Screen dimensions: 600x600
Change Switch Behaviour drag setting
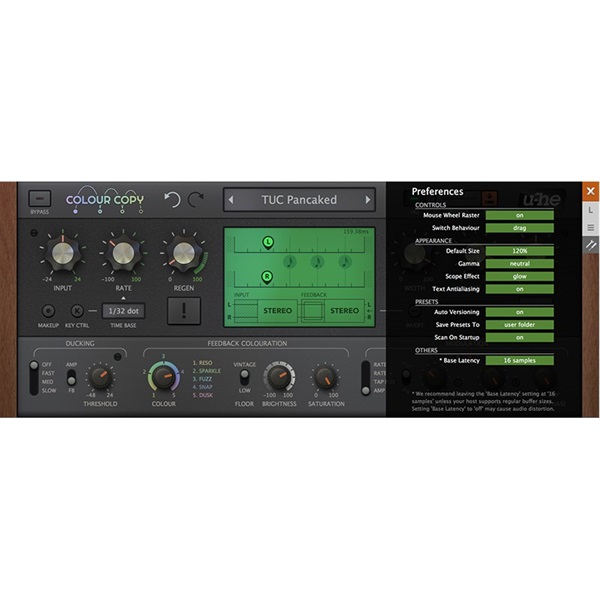[x=519, y=228]
